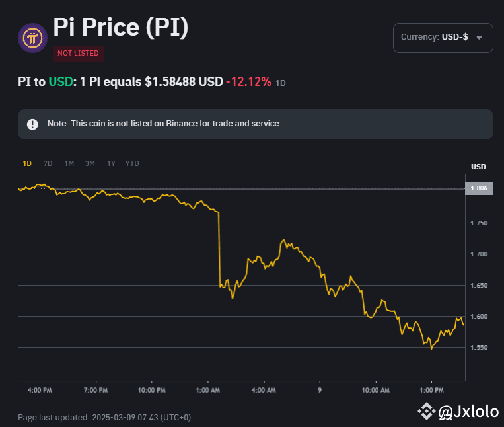Select the 1D chart range tab
This screenshot has height=427, width=504.
pos(27,163)
